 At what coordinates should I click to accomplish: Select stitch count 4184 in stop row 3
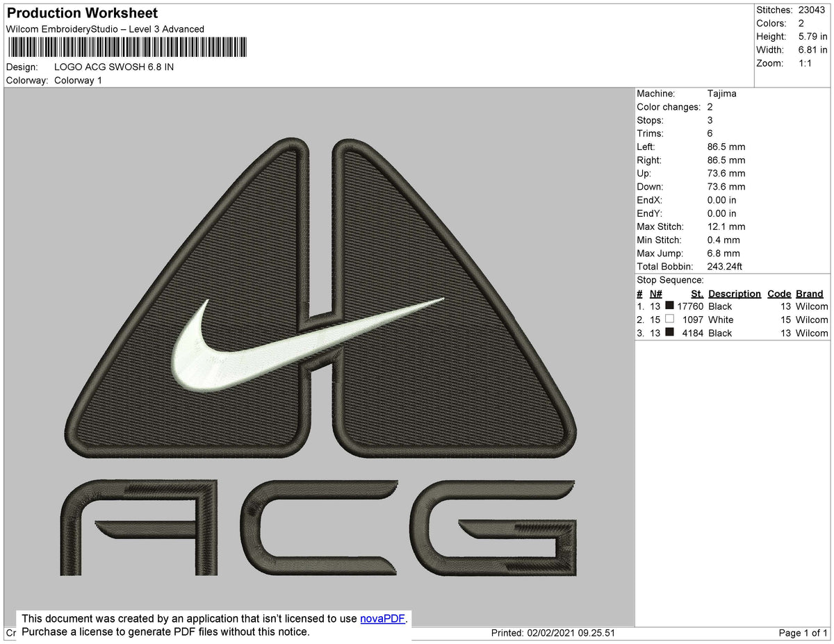click(x=693, y=333)
